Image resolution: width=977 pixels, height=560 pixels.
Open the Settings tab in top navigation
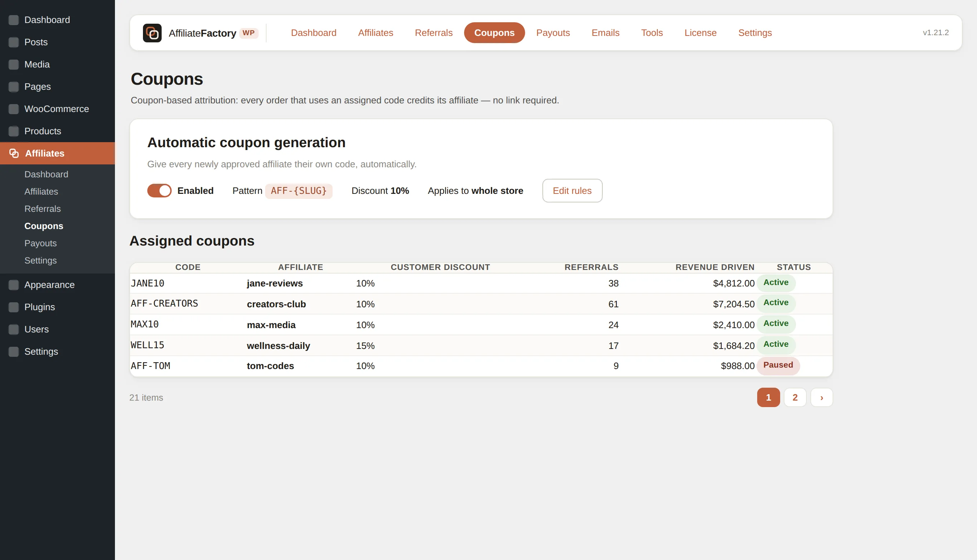point(755,33)
